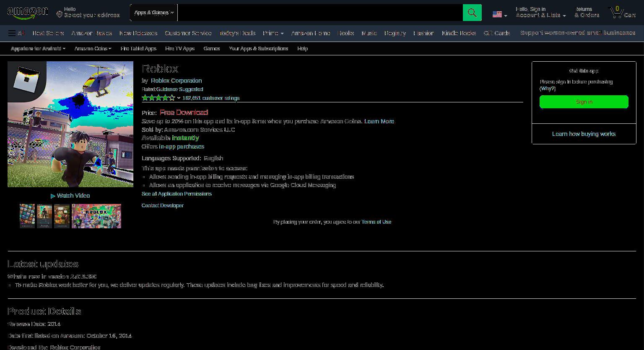Open Fire TV Apps tab

pyautogui.click(x=180, y=49)
